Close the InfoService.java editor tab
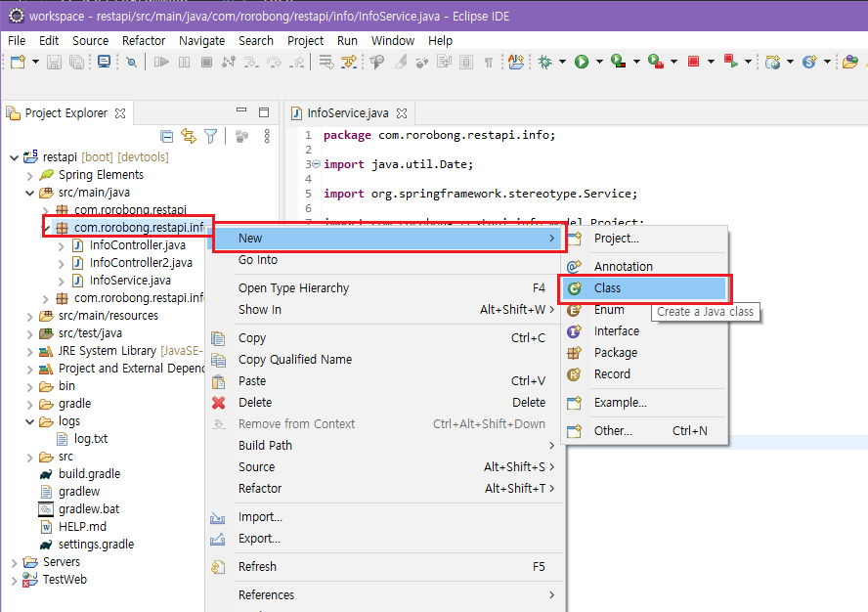 [402, 113]
